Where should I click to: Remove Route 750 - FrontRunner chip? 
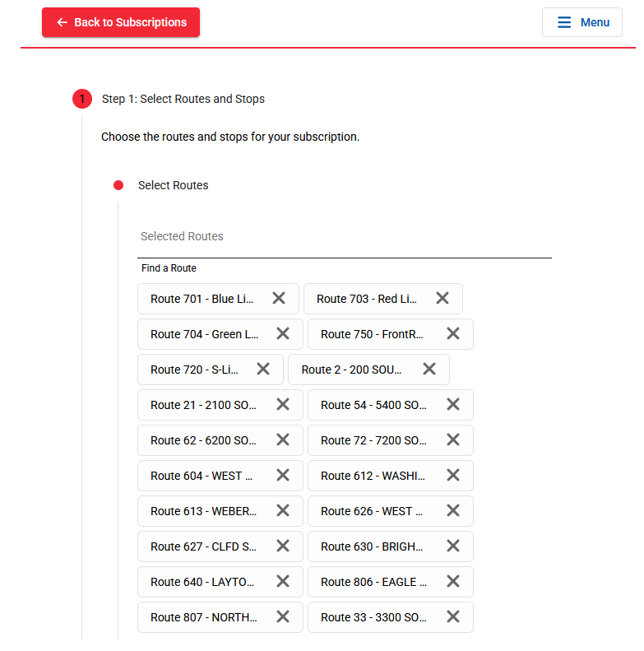point(453,333)
